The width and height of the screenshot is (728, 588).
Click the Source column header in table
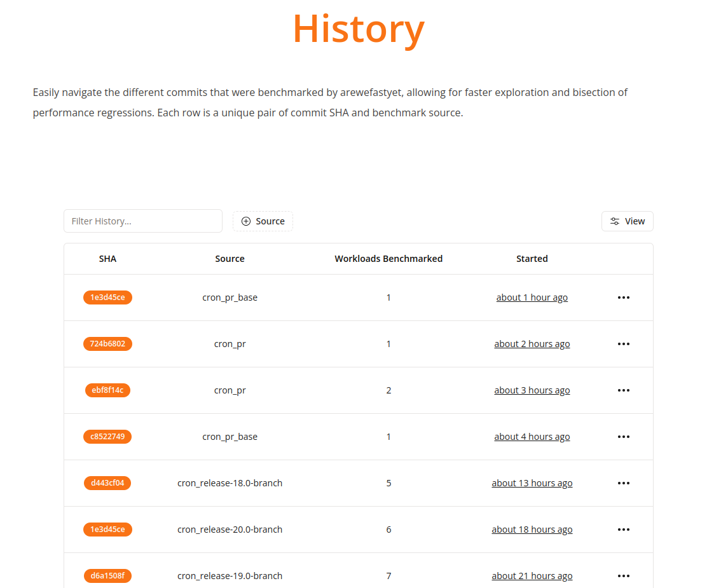coord(230,259)
